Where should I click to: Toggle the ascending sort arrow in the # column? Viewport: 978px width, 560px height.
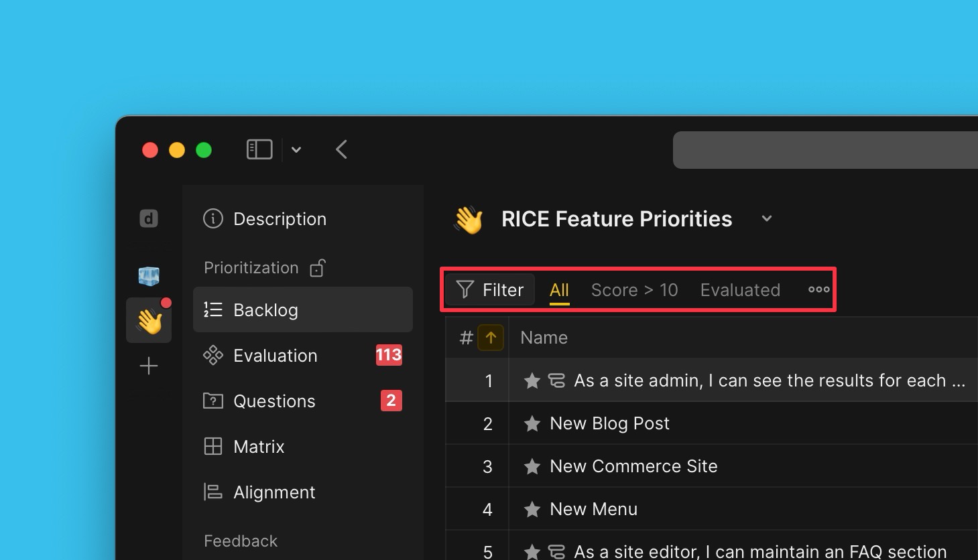pos(491,338)
